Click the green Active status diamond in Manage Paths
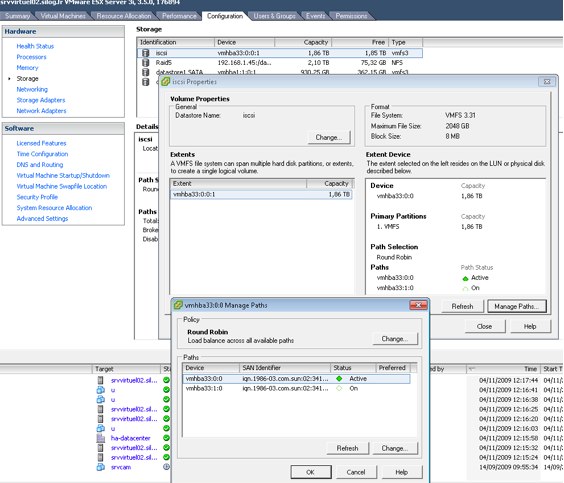This screenshot has height=483, width=564. [x=339, y=378]
